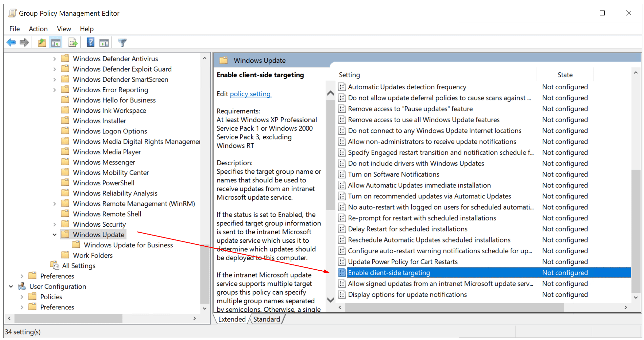Open the Help toolbar icon
Viewport: 644px width, 340px height.
(91, 42)
